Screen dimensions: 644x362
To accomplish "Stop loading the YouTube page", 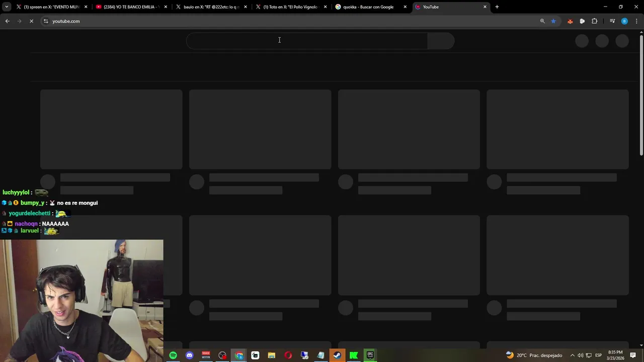I will coord(31,21).
